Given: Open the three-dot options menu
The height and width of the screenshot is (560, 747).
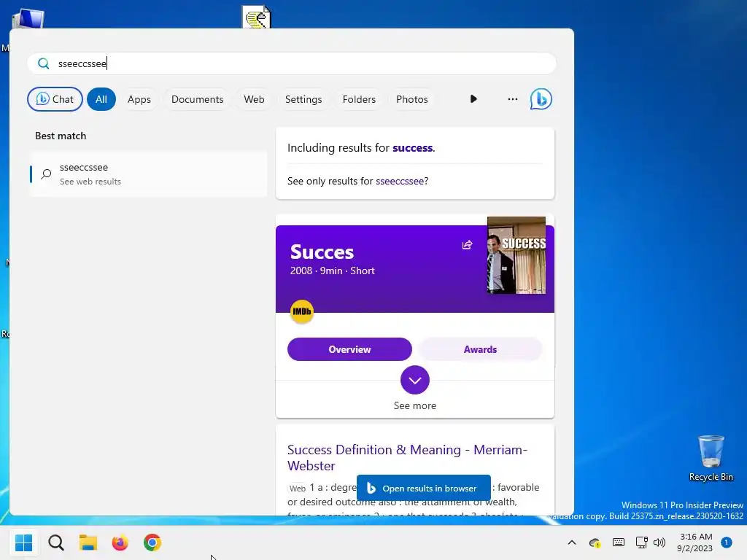Looking at the screenshot, I should click(x=513, y=99).
